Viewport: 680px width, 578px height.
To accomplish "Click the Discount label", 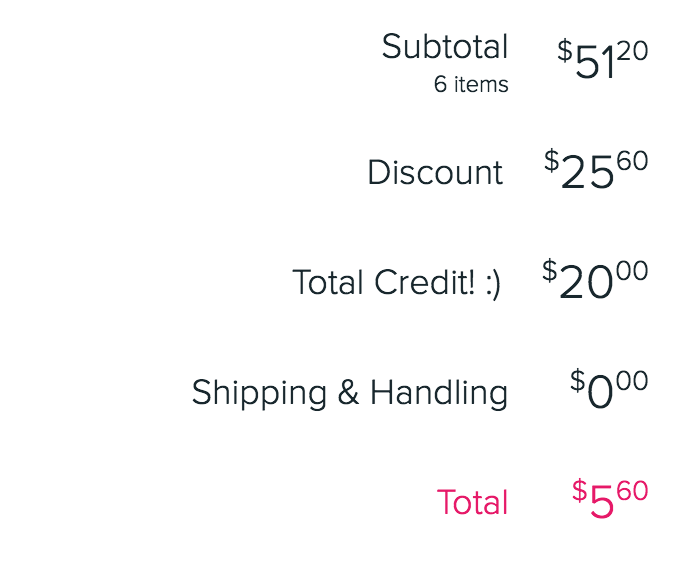I will pos(435,172).
